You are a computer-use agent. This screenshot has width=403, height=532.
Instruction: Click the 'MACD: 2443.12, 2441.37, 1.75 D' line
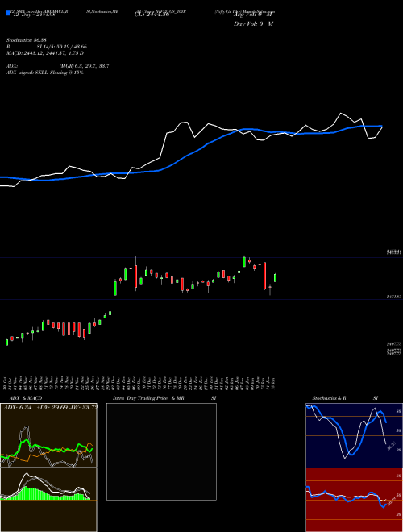[x=45, y=53]
